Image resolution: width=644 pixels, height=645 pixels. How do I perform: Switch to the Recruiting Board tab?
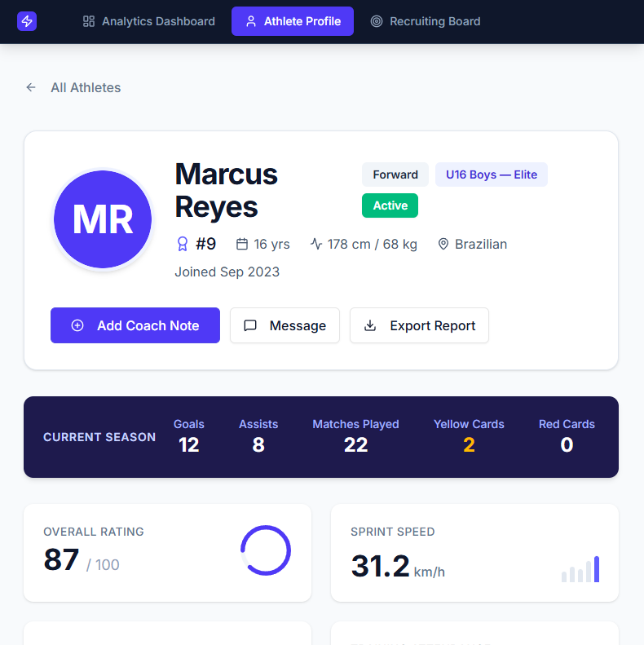[425, 21]
